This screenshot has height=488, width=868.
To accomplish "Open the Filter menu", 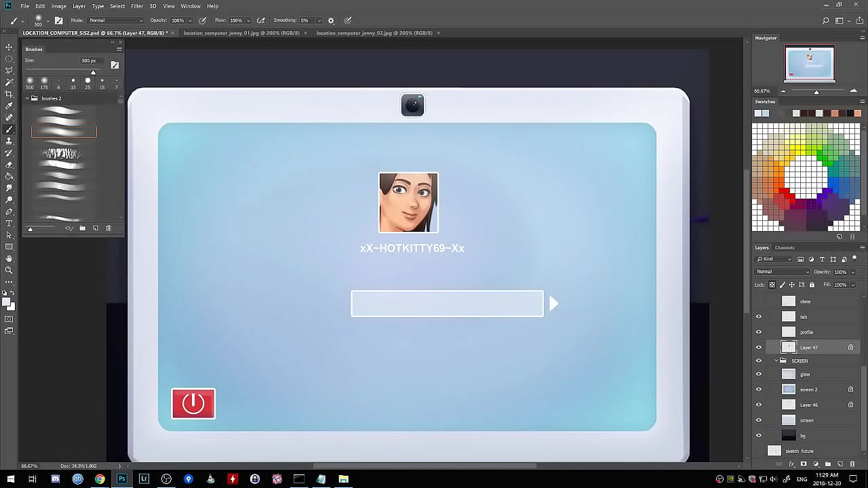I will pyautogui.click(x=137, y=6).
